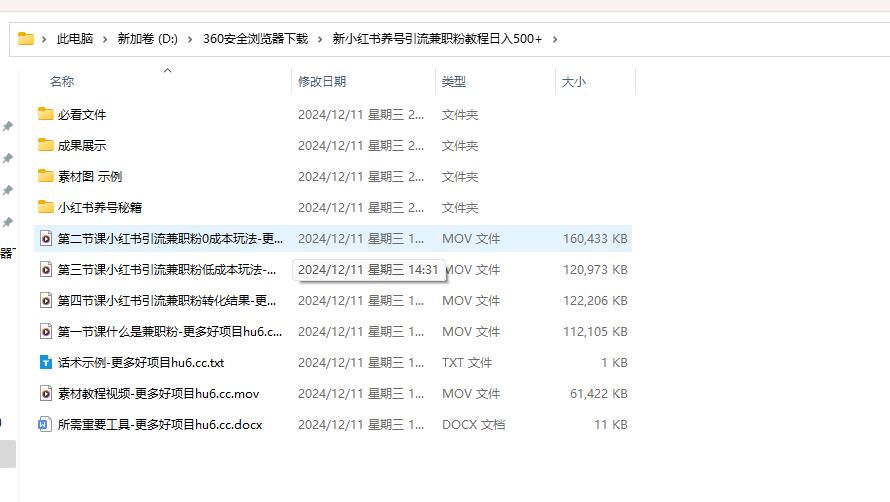Viewport: 890px width, 502px height.
Task: Select 第一节课什么是兼职粉 file name
Action: pyautogui.click(x=170, y=332)
